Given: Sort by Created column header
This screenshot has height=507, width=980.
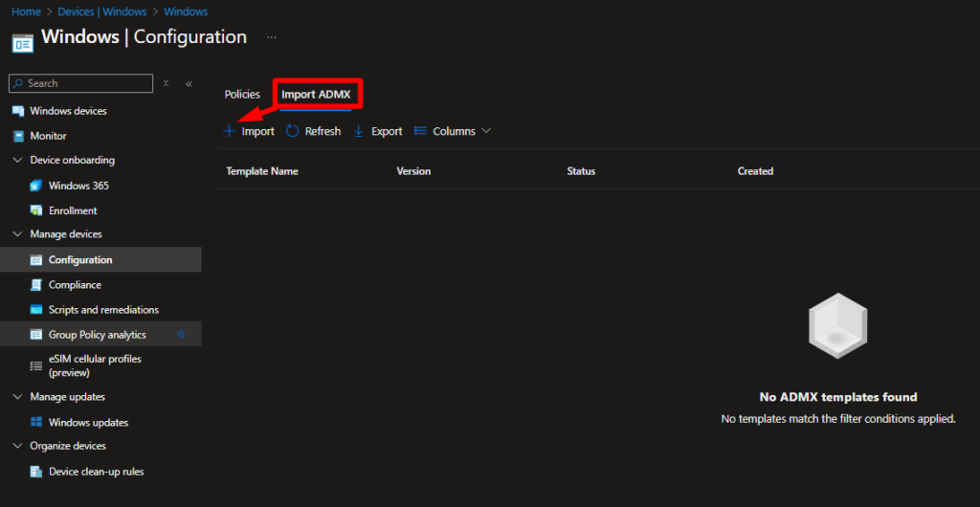Looking at the screenshot, I should pyautogui.click(x=756, y=171).
